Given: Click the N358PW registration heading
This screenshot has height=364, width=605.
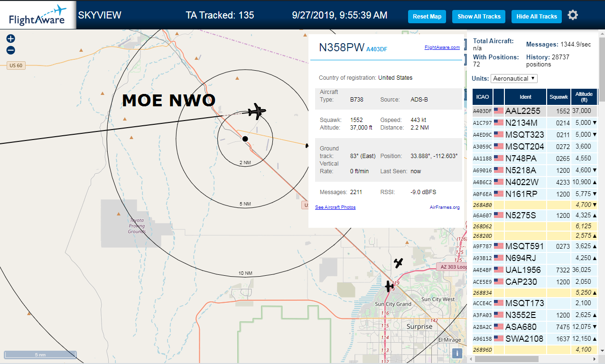Looking at the screenshot, I should (341, 47).
